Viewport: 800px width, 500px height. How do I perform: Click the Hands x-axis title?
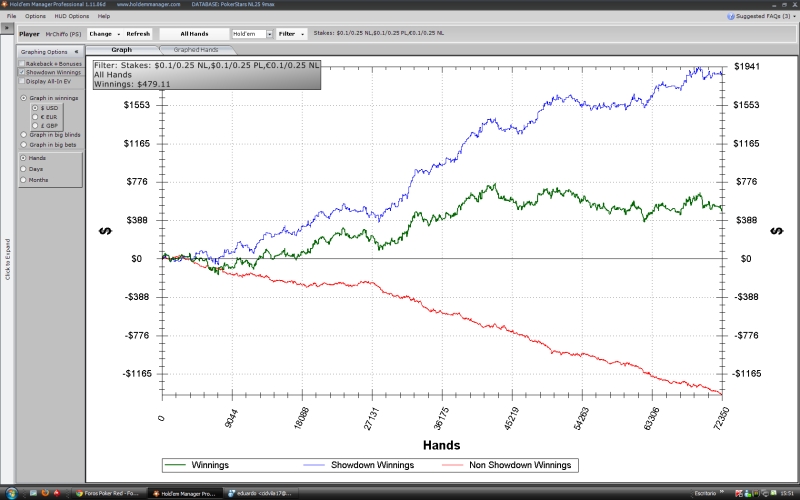pos(441,445)
